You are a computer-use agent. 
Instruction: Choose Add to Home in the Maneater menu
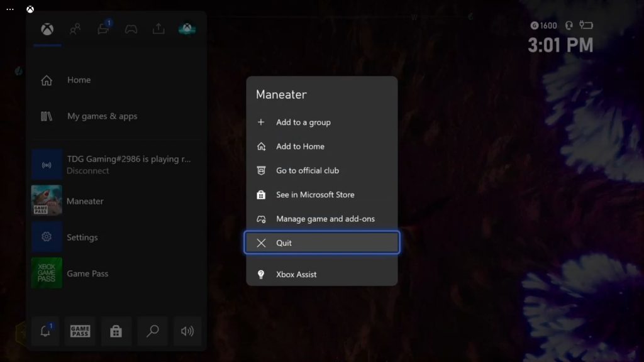pos(321,146)
